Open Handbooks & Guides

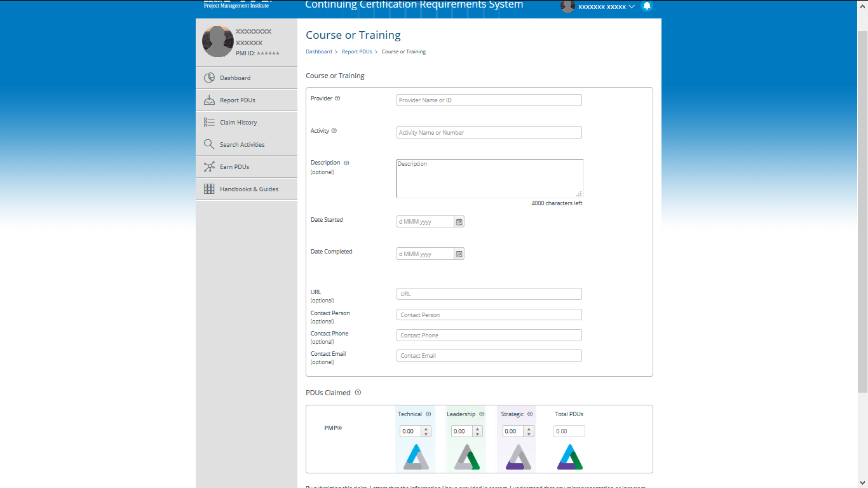click(246, 189)
